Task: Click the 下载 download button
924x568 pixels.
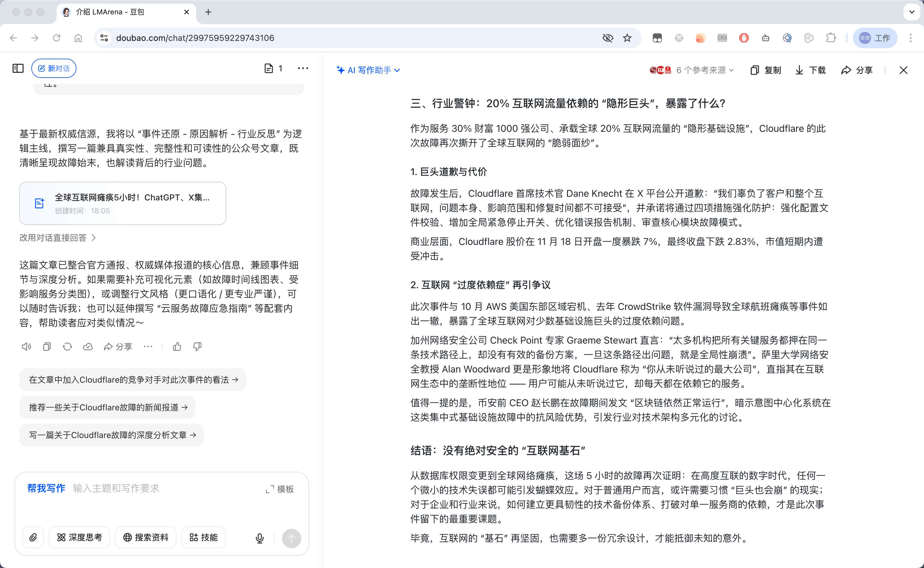Action: click(811, 70)
